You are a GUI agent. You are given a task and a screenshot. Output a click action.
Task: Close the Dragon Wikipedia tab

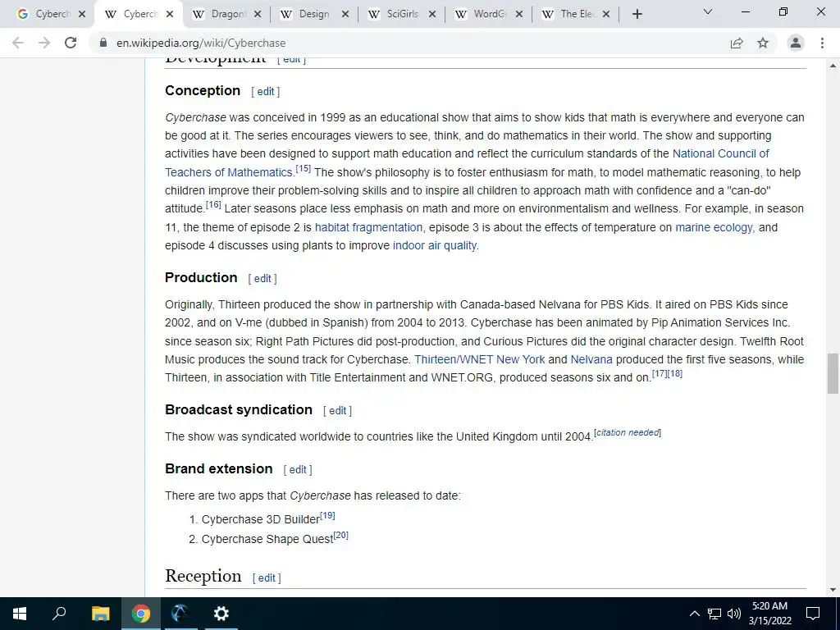[x=258, y=15]
